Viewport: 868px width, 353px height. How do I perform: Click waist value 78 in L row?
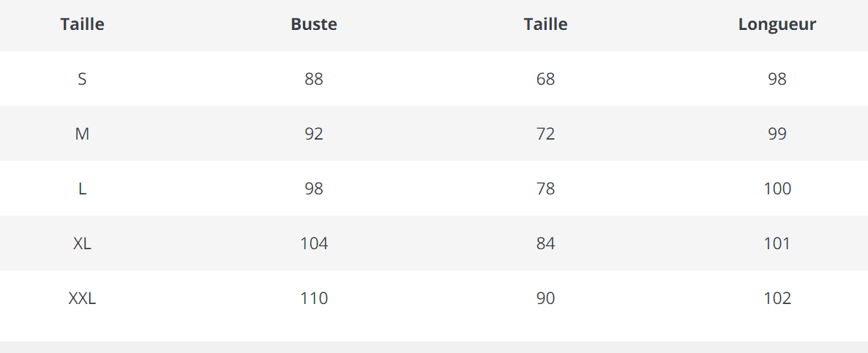pos(545,189)
